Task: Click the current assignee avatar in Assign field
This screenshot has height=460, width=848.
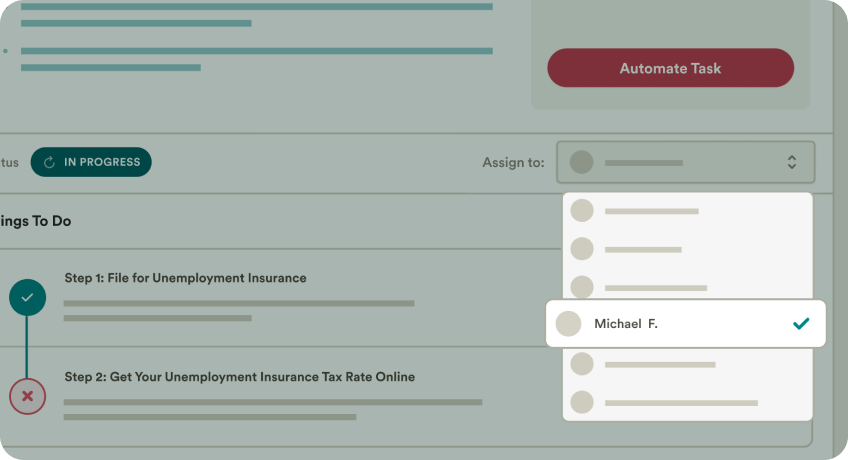Action: tap(582, 162)
